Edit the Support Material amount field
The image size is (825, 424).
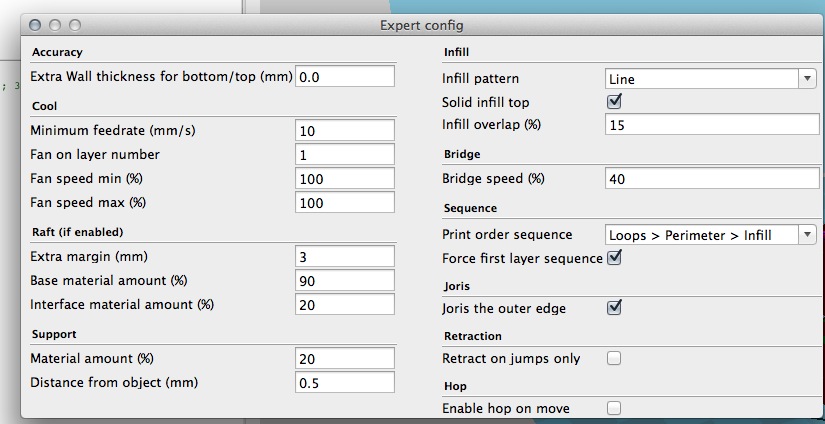[x=345, y=359]
